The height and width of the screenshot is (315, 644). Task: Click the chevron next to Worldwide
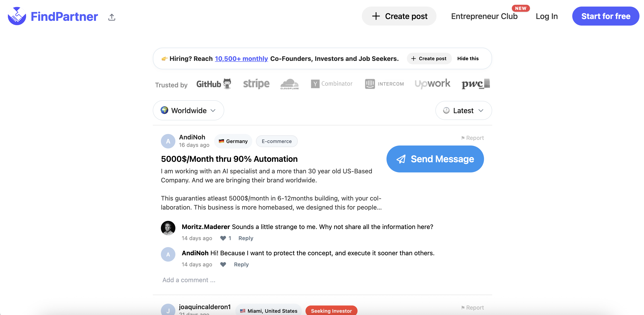click(x=213, y=110)
